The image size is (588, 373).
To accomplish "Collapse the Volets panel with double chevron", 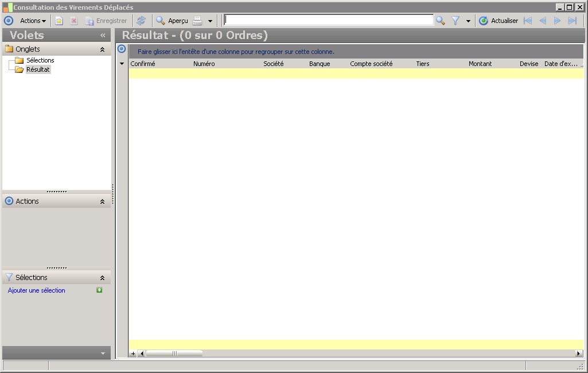I will [x=103, y=36].
